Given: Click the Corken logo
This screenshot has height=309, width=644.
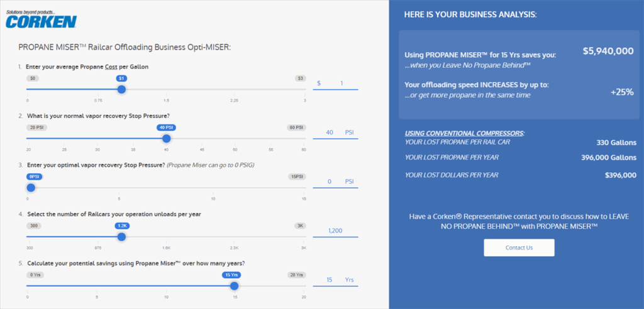Looking at the screenshot, I should point(41,19).
